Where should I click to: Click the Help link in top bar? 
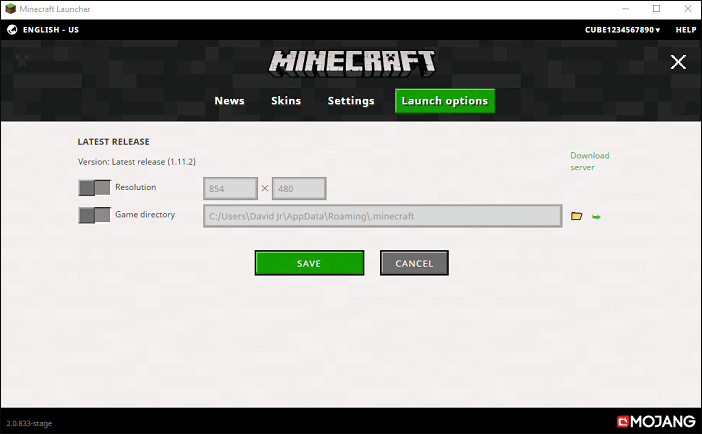tap(686, 30)
